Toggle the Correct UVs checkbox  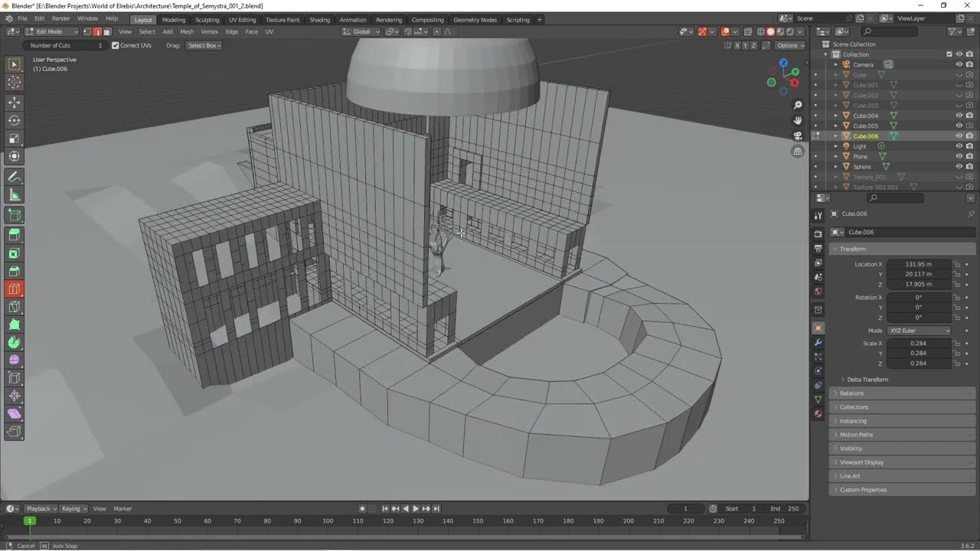(116, 45)
